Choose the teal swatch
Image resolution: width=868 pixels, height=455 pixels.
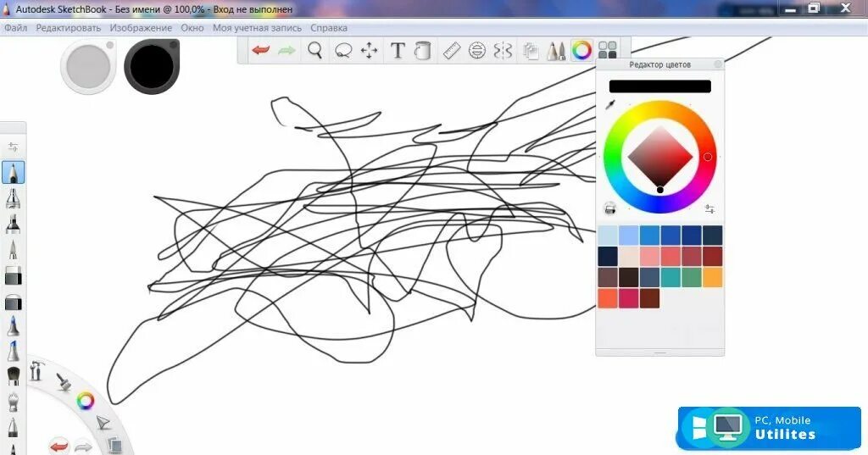[670, 277]
